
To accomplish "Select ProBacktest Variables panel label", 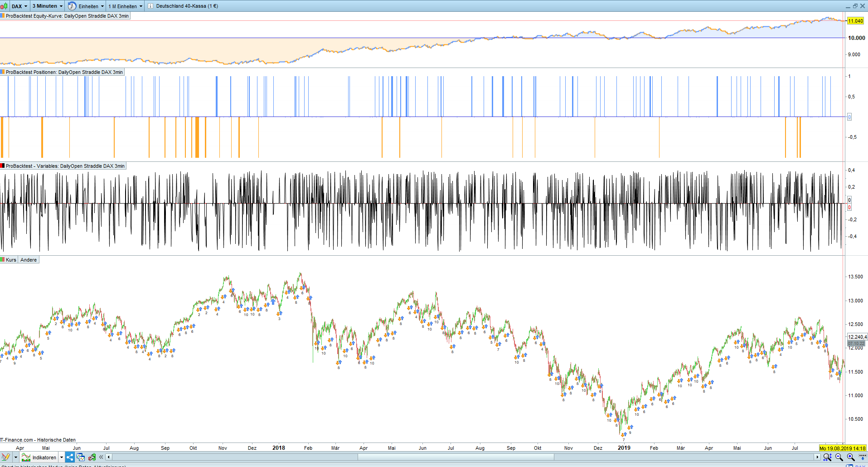I will tap(65, 166).
